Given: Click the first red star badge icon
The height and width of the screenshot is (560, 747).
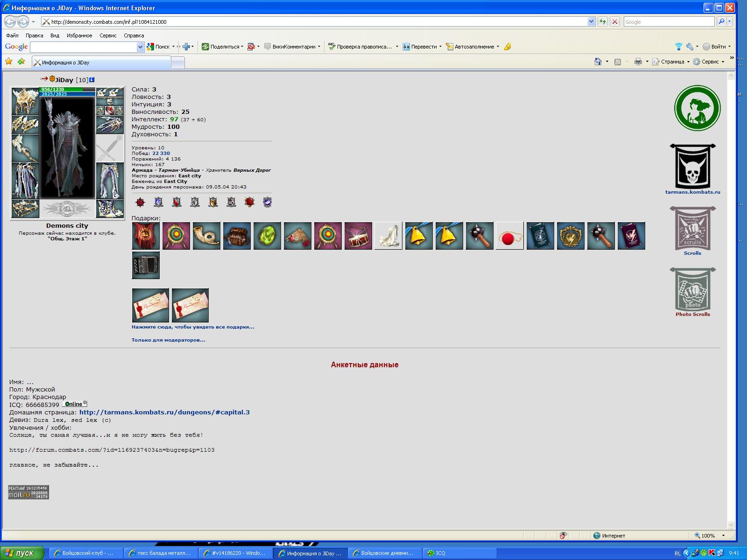Looking at the screenshot, I should tap(140, 202).
